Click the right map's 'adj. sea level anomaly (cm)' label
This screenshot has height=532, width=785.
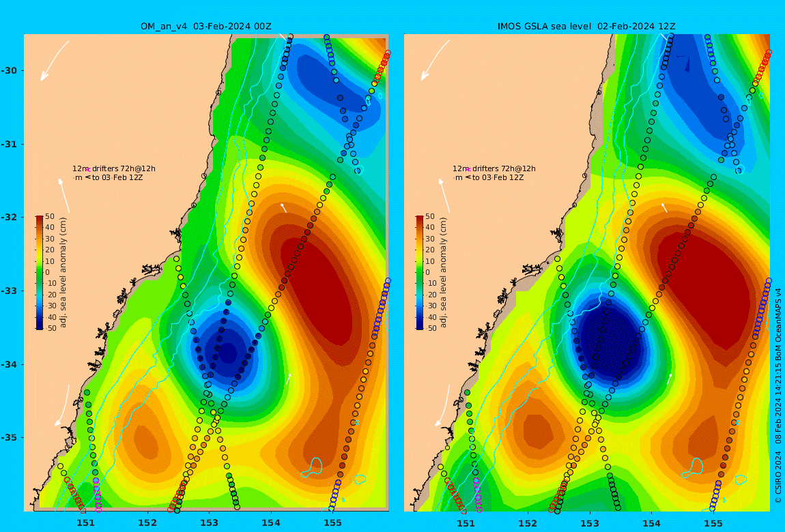click(x=444, y=273)
